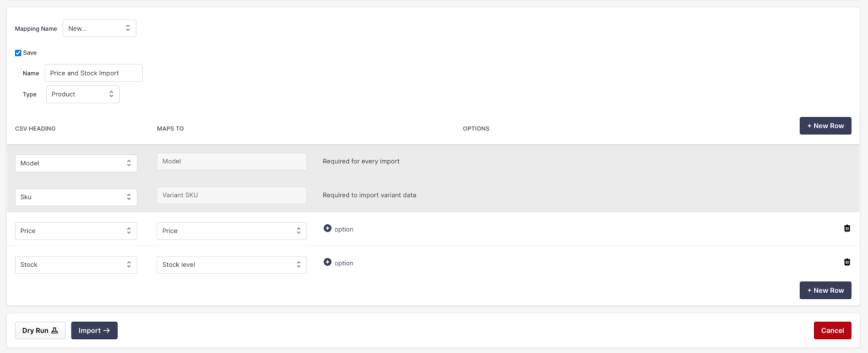Change the Price maps-to dropdown
868x353 pixels.
coord(232,231)
